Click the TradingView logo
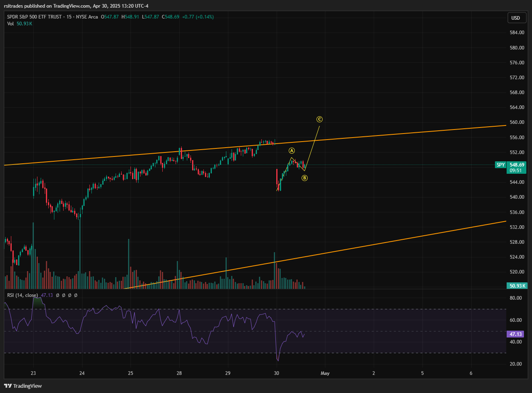The height and width of the screenshot is (393, 532). [x=23, y=386]
